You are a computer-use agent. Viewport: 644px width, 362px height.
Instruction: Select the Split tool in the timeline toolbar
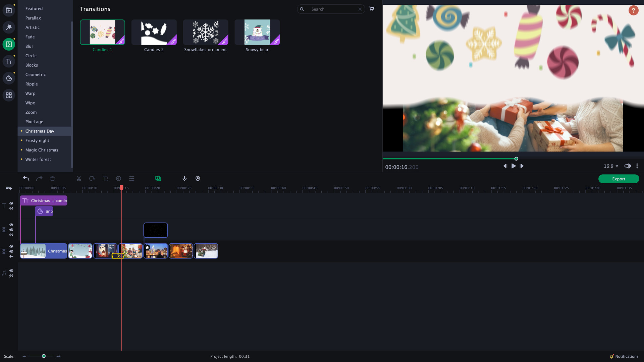click(x=79, y=179)
